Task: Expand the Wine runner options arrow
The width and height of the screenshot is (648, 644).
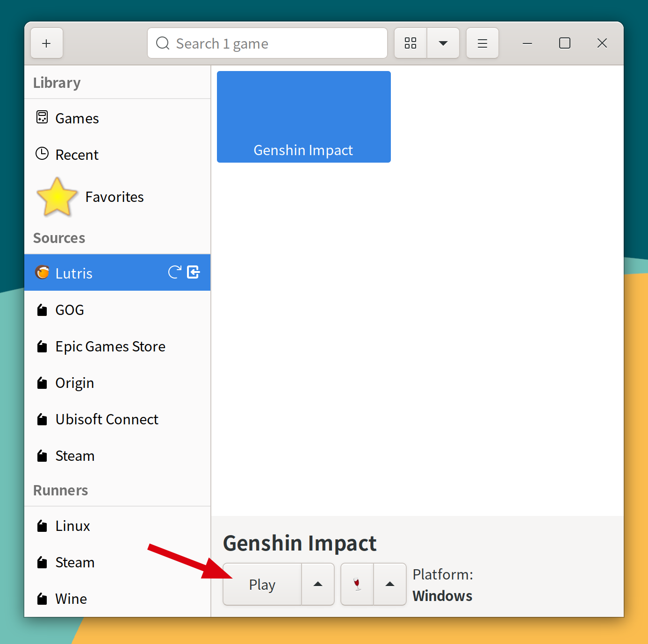Action: (x=390, y=584)
